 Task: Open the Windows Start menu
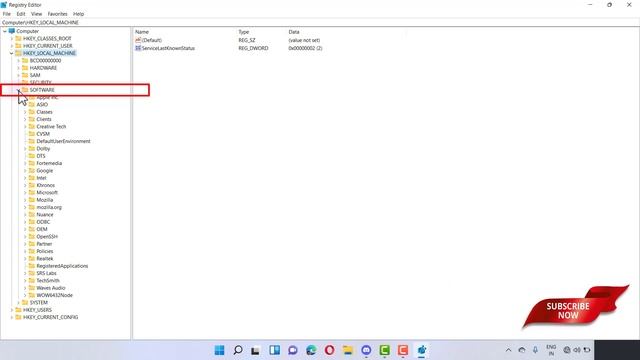219,350
